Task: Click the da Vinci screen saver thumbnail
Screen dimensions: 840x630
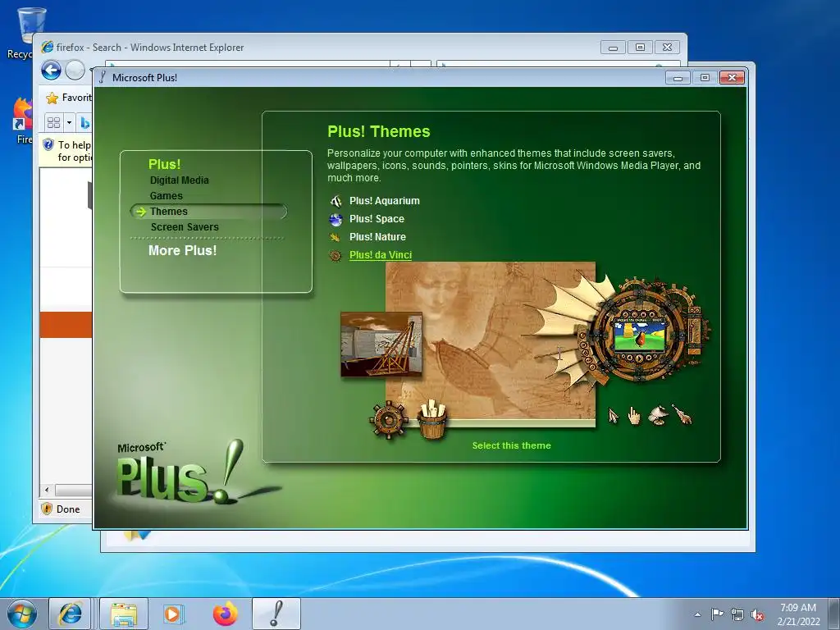Action: pos(381,345)
